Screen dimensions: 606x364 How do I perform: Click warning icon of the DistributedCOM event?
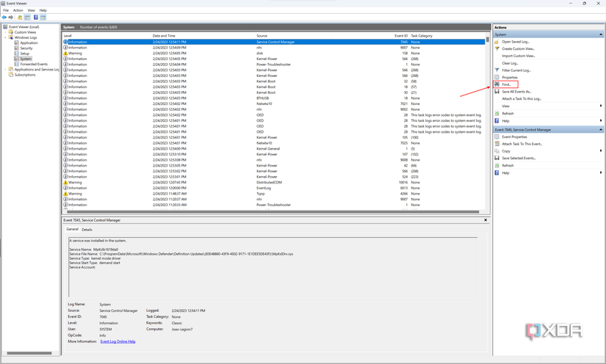tap(65, 182)
